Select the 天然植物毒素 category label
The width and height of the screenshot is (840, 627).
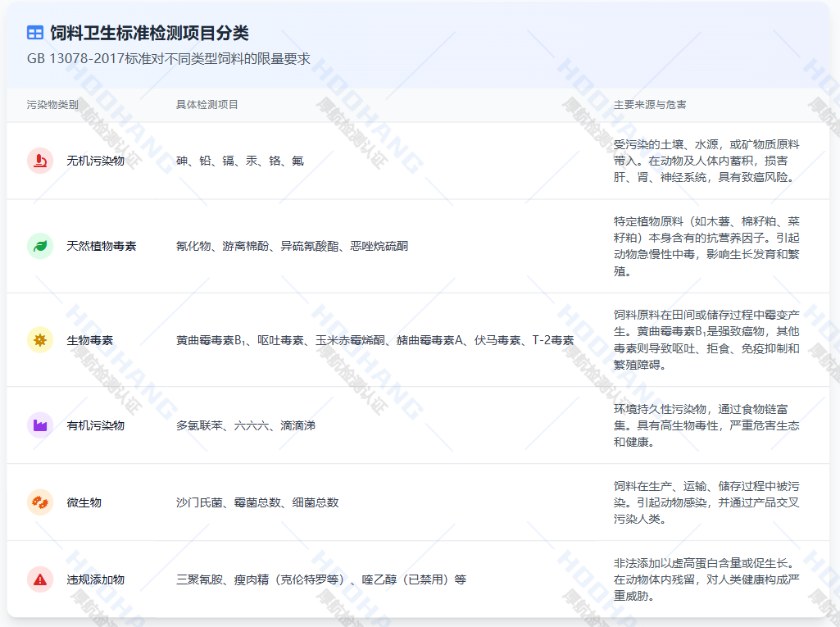coord(102,246)
